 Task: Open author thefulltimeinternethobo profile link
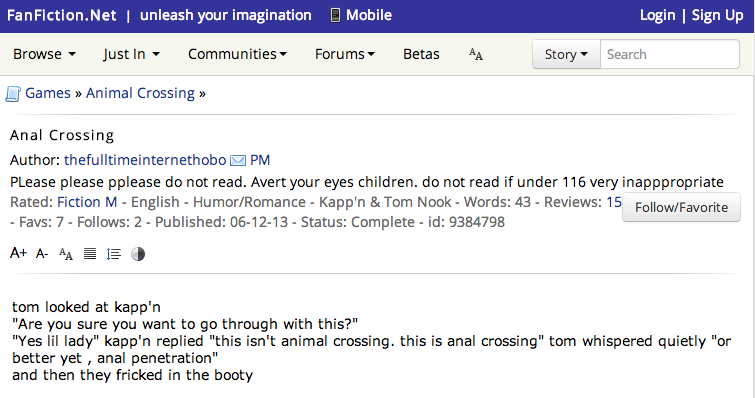[x=145, y=160]
